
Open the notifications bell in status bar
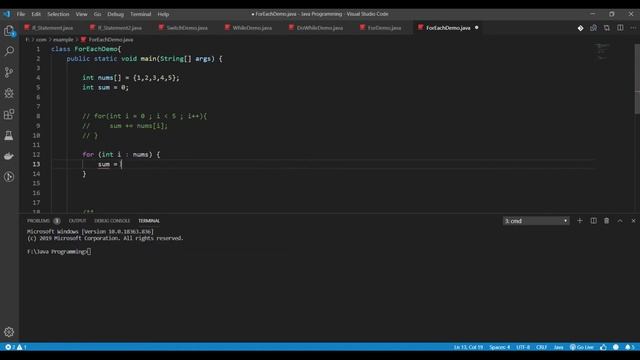click(630, 347)
